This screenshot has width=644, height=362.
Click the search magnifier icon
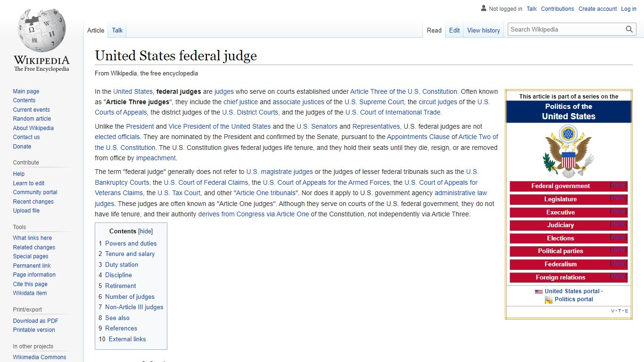[629, 29]
